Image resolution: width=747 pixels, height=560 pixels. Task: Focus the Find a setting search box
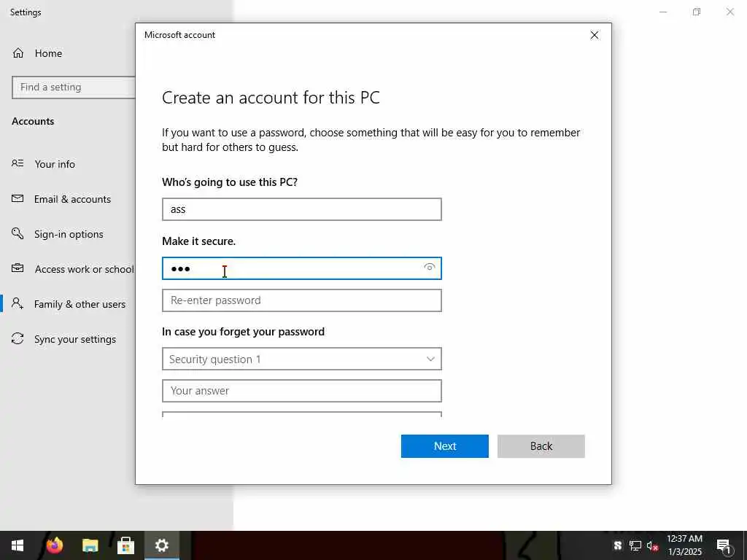(x=74, y=87)
